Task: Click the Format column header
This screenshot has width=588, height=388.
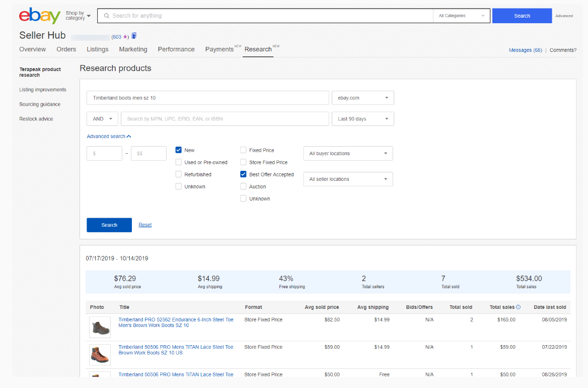Action: [x=254, y=307]
